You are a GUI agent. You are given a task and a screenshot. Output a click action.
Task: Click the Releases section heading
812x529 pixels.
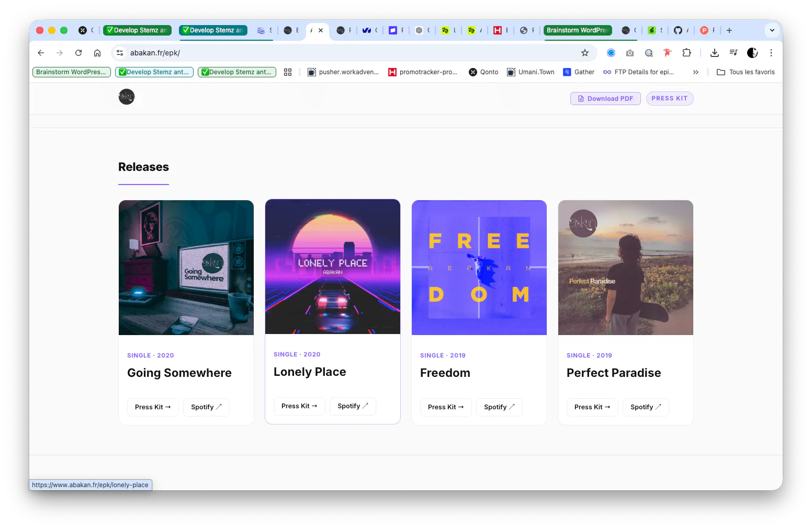[143, 167]
